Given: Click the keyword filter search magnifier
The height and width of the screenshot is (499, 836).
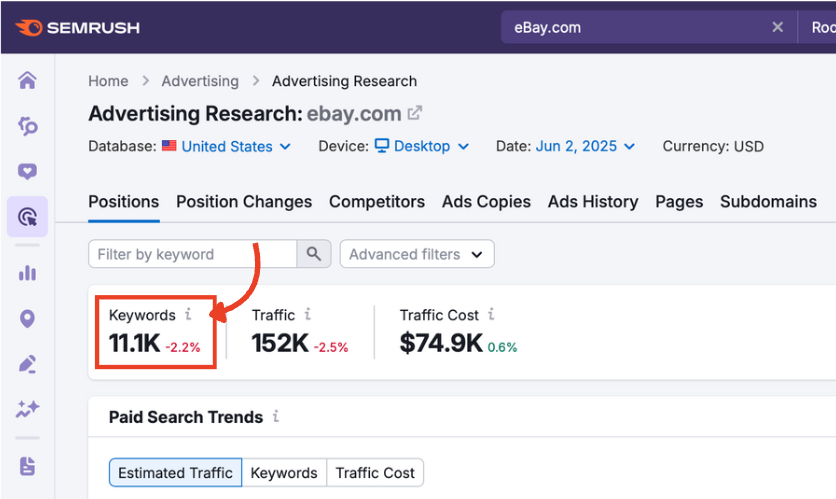Looking at the screenshot, I should [314, 254].
